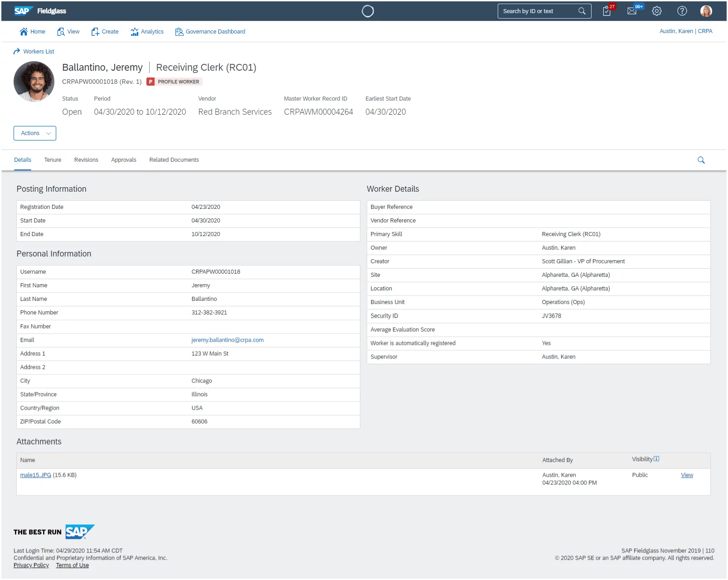This screenshot has height=580, width=728.
Task: Expand the Actions dropdown
Action: (x=35, y=133)
